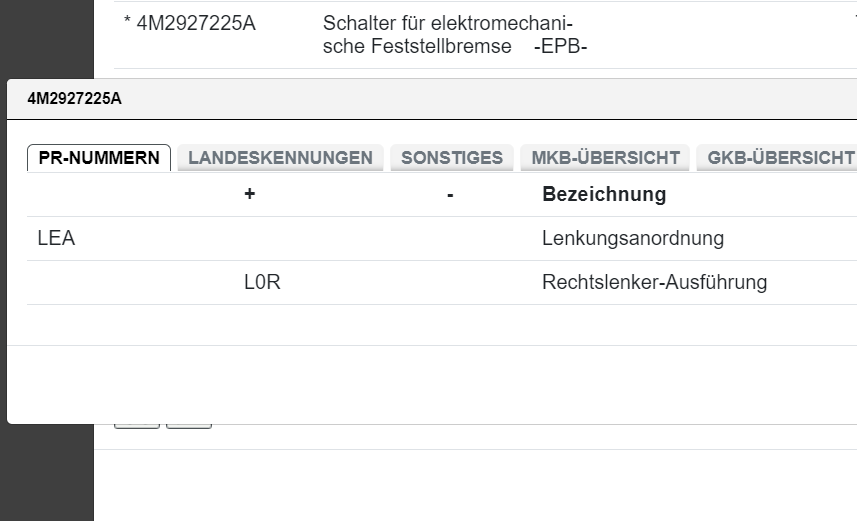Select the LEA row entry
This screenshot has width=857, height=521.
56,239
